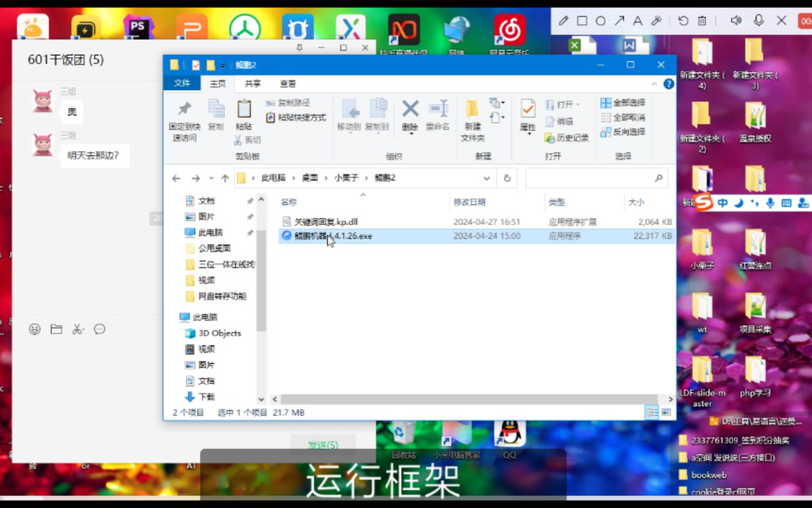This screenshot has height=508, width=812.
Task: Click the horizontal scrollbar in file list
Action: (468, 399)
